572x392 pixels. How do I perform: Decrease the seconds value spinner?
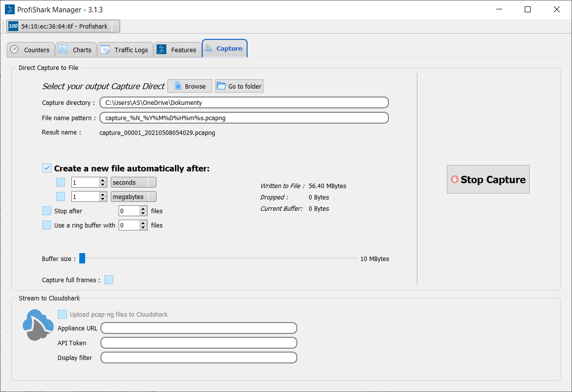(x=103, y=185)
